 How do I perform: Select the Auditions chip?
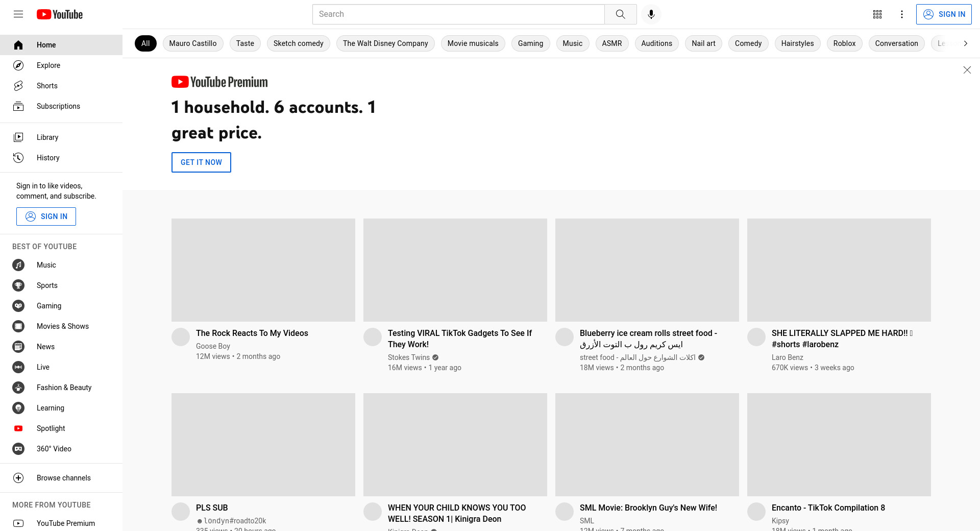click(657, 43)
